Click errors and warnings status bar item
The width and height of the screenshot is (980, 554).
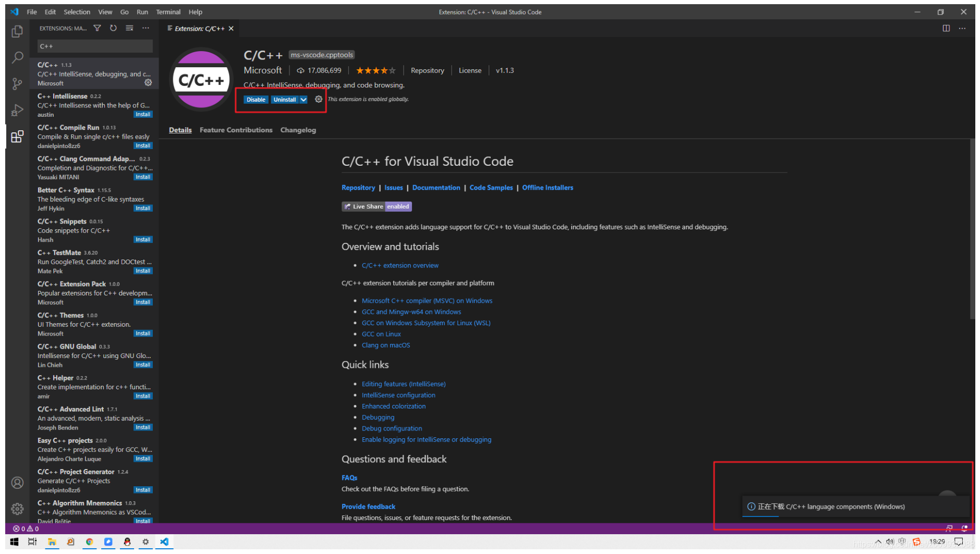[x=26, y=528]
